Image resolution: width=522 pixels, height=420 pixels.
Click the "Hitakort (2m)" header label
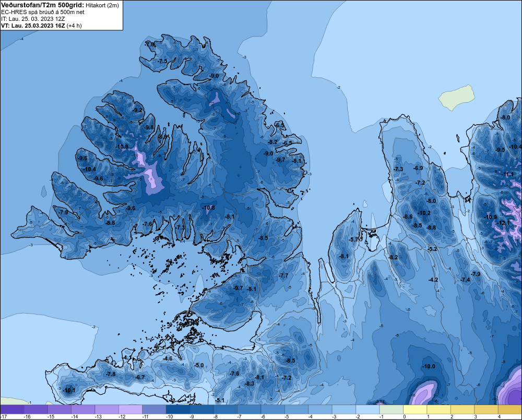[102, 5]
